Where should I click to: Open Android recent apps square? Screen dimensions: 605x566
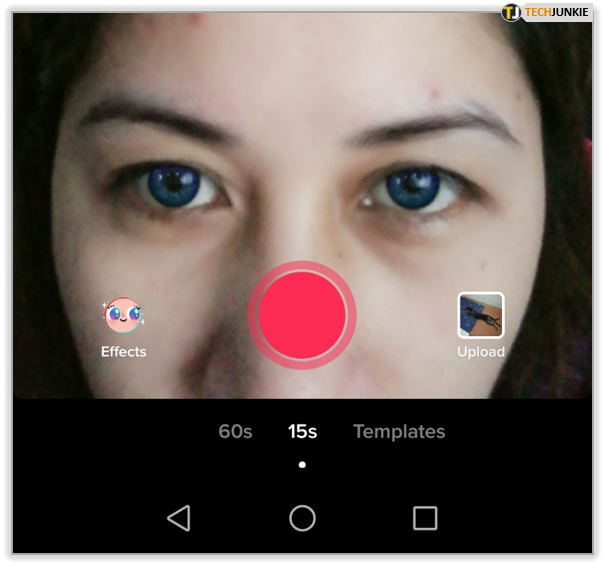(425, 517)
